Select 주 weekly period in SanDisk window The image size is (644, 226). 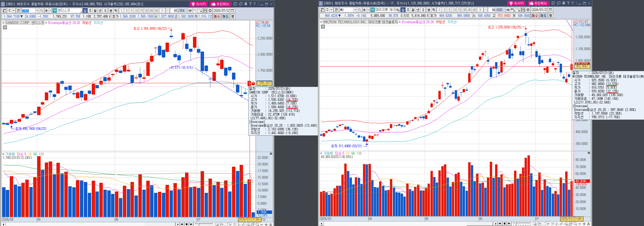tap(90, 11)
